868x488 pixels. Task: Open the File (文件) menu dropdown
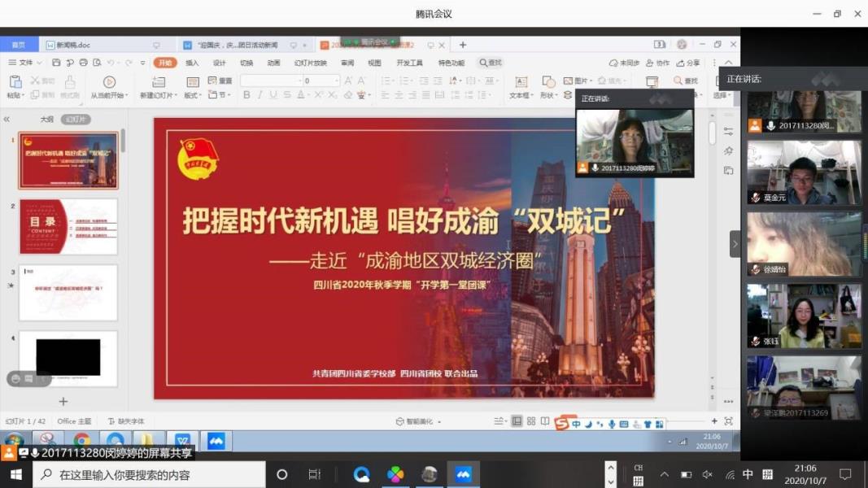[26, 63]
